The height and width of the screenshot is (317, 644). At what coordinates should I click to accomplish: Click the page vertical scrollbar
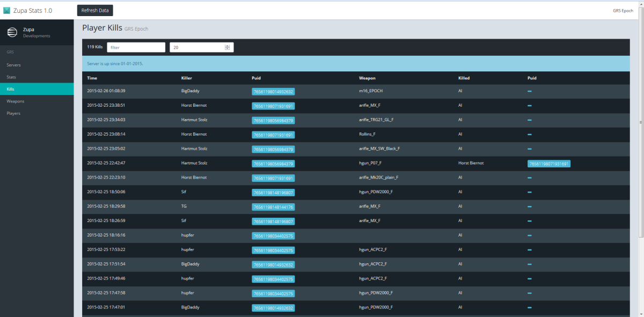[x=641, y=161]
